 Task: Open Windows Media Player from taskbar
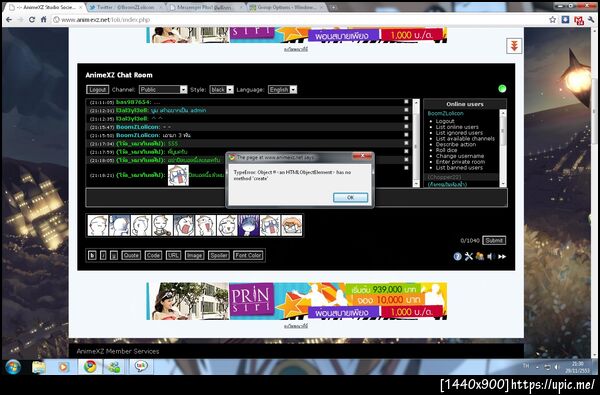[64, 367]
